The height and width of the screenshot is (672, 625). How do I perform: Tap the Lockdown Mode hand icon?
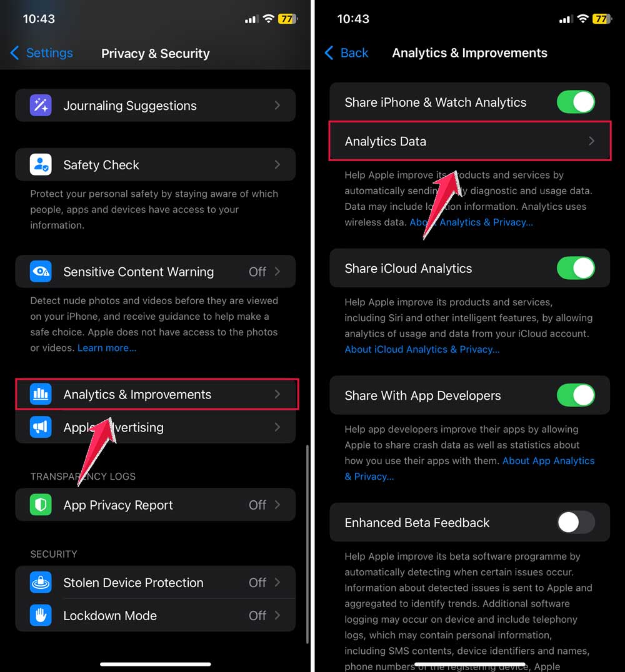click(x=41, y=615)
